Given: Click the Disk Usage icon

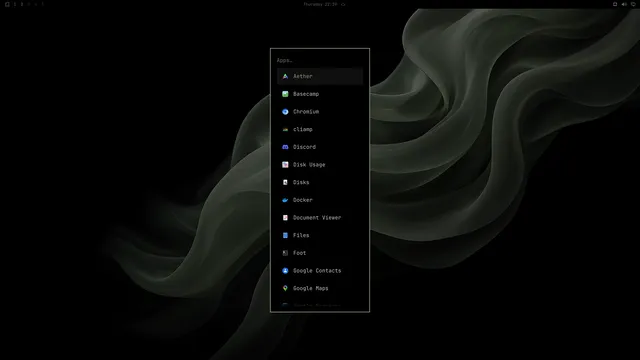Looking at the screenshot, I should pyautogui.click(x=285, y=164).
